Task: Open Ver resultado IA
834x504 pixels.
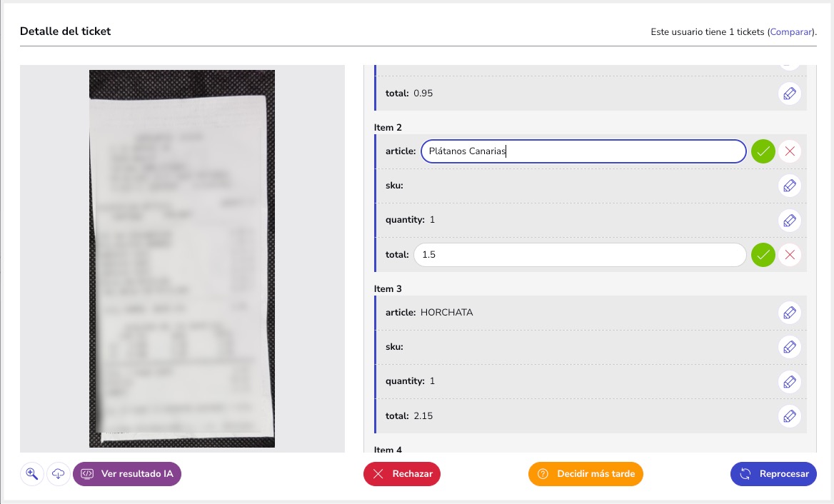Action: pos(126,473)
